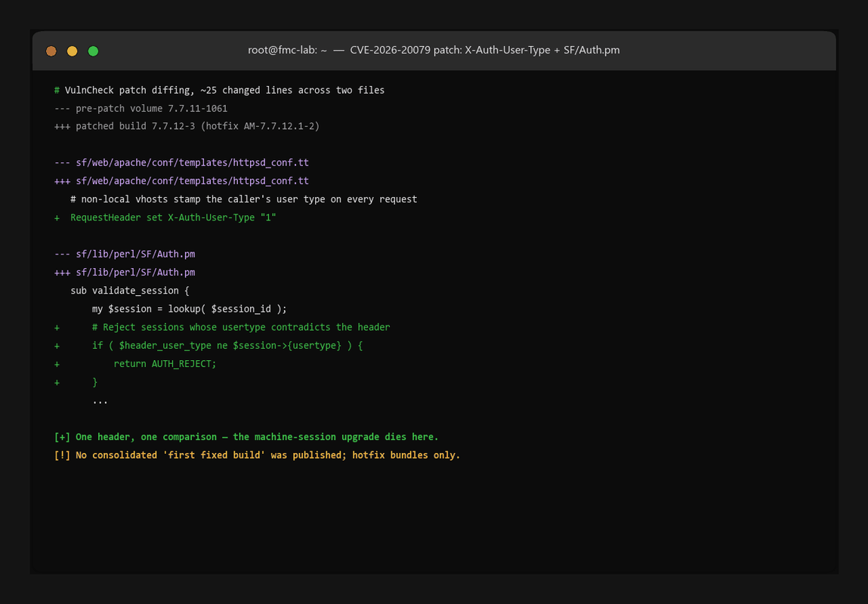This screenshot has width=868, height=604.
Task: Select the 'return AUTH_REJECT;' line
Action: (x=135, y=363)
